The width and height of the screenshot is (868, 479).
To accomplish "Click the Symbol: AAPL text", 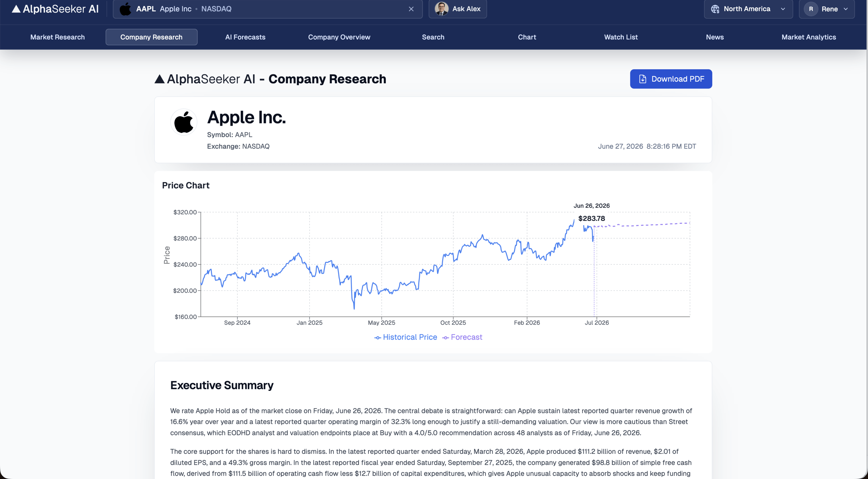I will (x=229, y=135).
